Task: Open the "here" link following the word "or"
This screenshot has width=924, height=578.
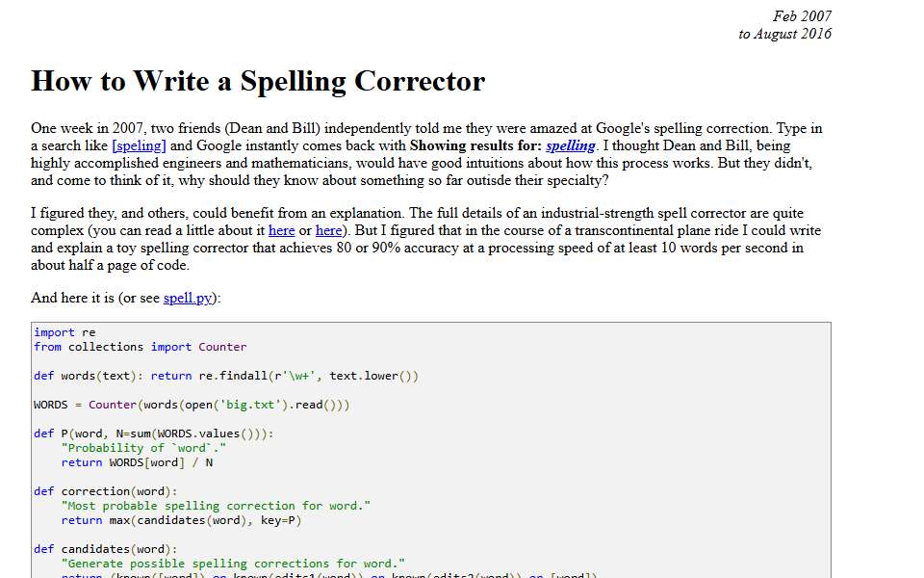Action: pyautogui.click(x=329, y=230)
